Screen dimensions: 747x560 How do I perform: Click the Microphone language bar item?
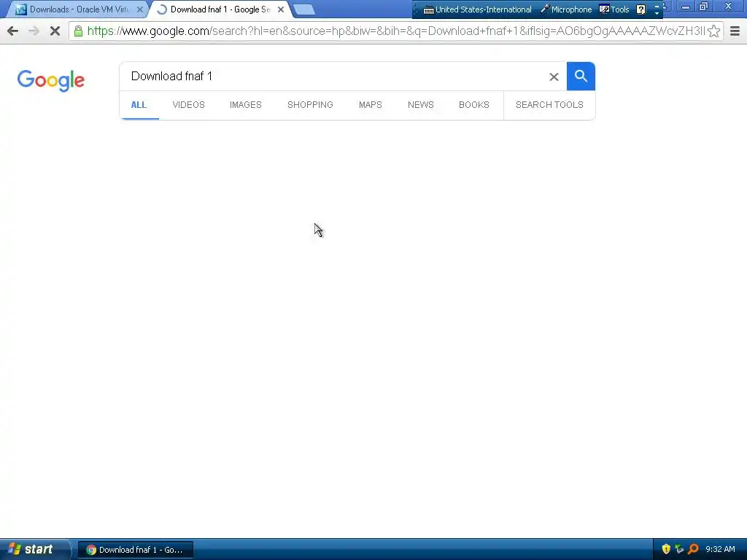(566, 9)
